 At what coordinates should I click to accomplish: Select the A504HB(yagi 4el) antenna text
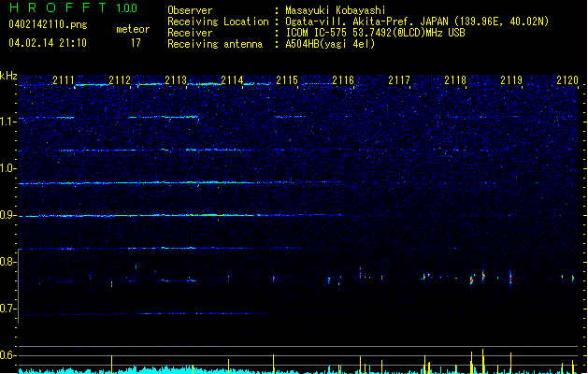point(330,44)
